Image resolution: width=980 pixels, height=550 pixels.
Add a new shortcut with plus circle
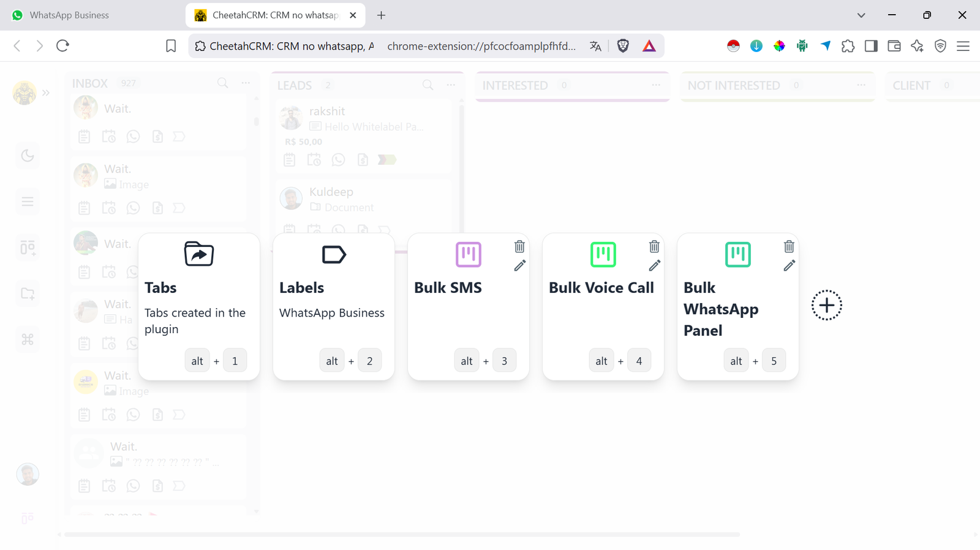tap(826, 305)
